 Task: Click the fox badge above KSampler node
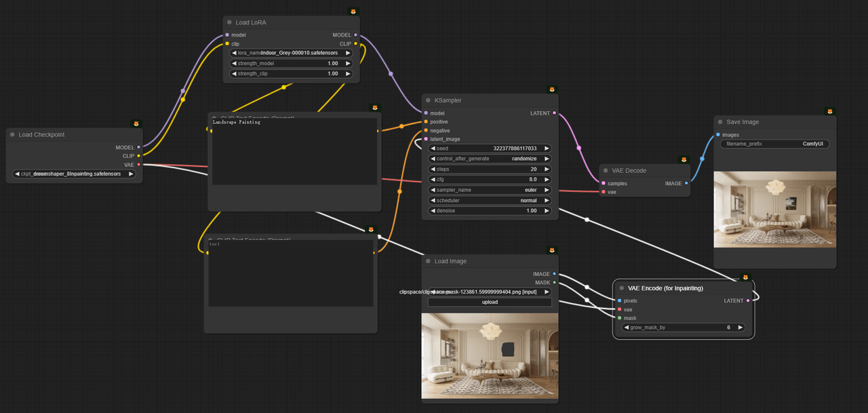tap(552, 90)
